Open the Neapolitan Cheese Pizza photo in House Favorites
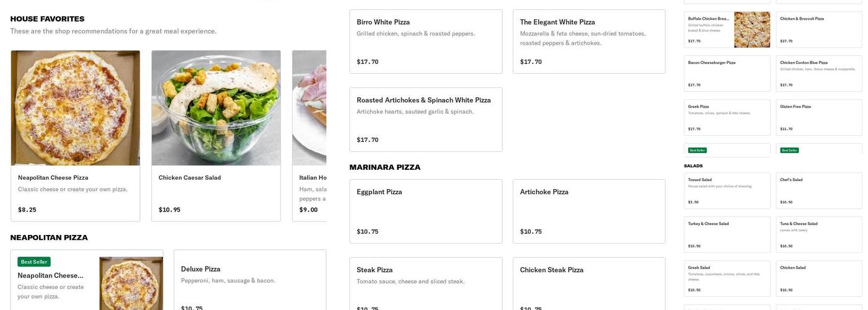This screenshot has width=868, height=310. tap(75, 108)
